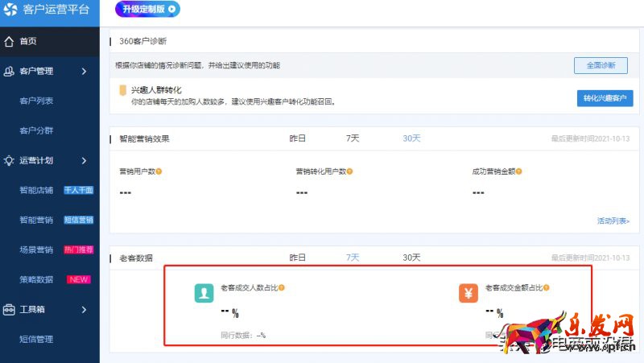
Task: Click the info icon next to 成功营销金额
Action: [x=518, y=171]
